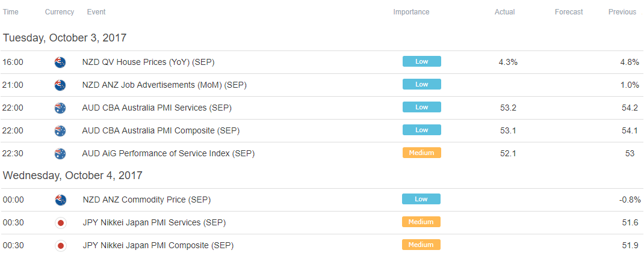This screenshot has width=644, height=253.
Task: Click the Low badge on ANZ Commodity Price row
Action: pyautogui.click(x=421, y=199)
